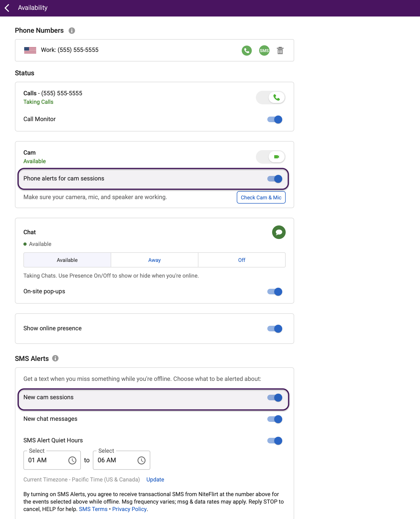The width and height of the screenshot is (420, 519).
Task: Click the green SMS icon for Work number
Action: point(264,51)
